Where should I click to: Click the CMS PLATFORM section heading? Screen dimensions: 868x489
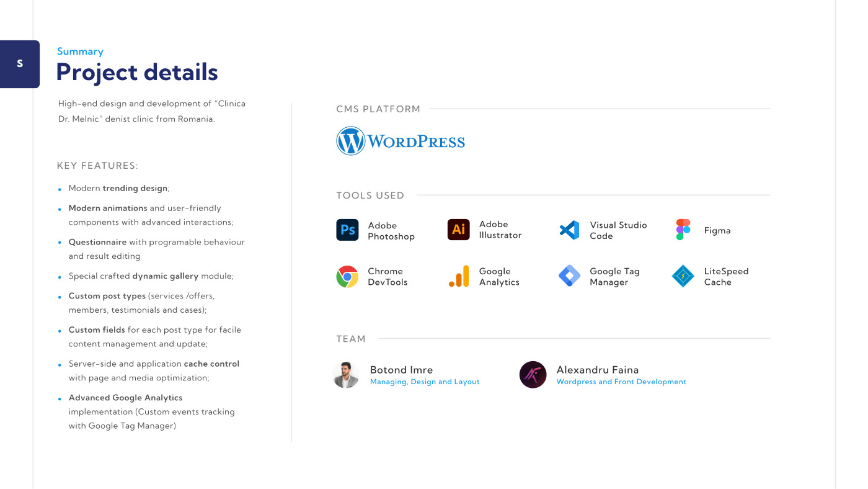click(x=378, y=109)
